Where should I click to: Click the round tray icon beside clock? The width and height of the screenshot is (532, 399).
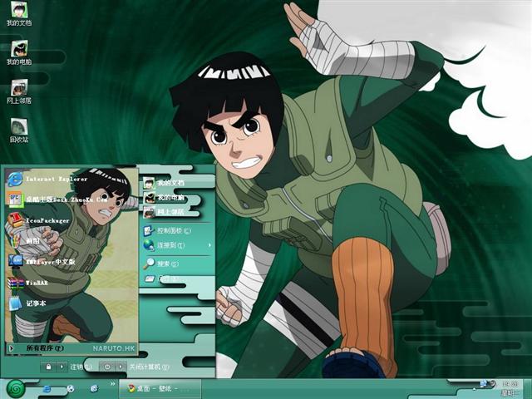click(491, 384)
